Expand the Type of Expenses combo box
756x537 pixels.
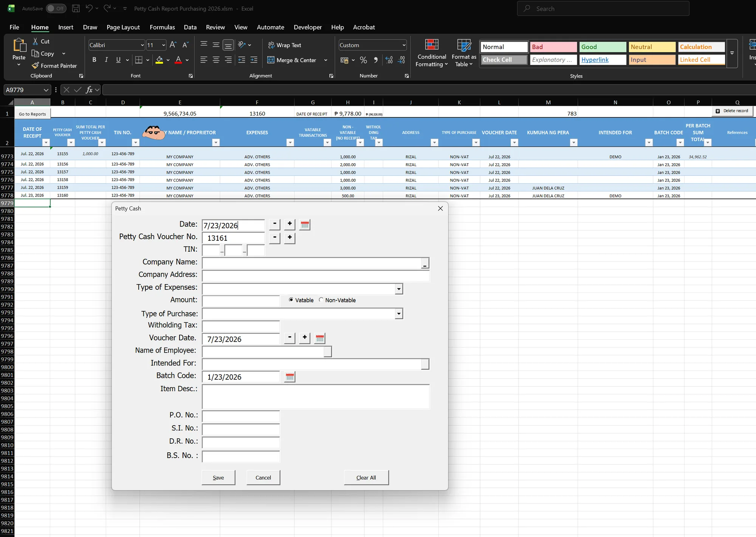399,289
